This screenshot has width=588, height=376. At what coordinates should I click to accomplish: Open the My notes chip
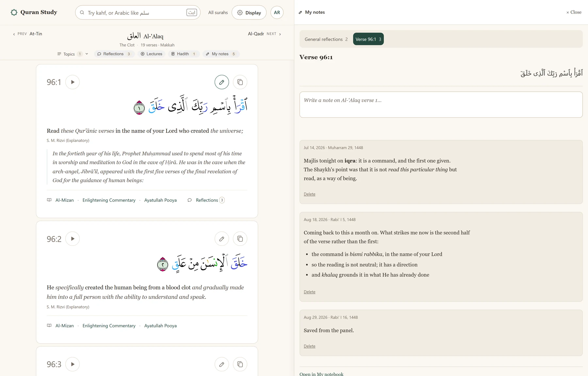tap(221, 54)
